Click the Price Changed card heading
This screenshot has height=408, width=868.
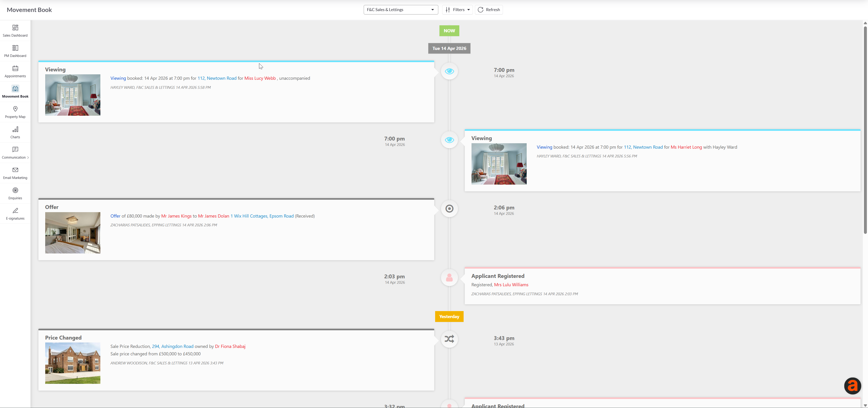click(x=63, y=338)
